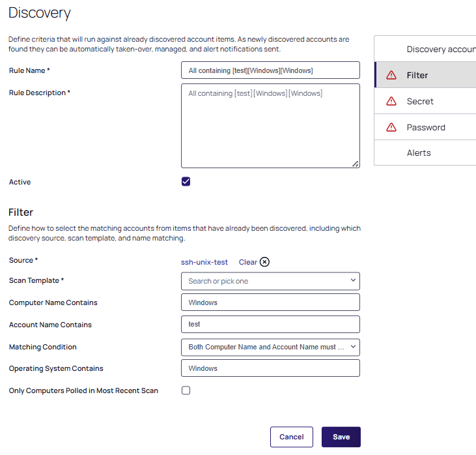The image size is (476, 455).
Task: Focus the Rule Name text field
Action: [270, 70]
